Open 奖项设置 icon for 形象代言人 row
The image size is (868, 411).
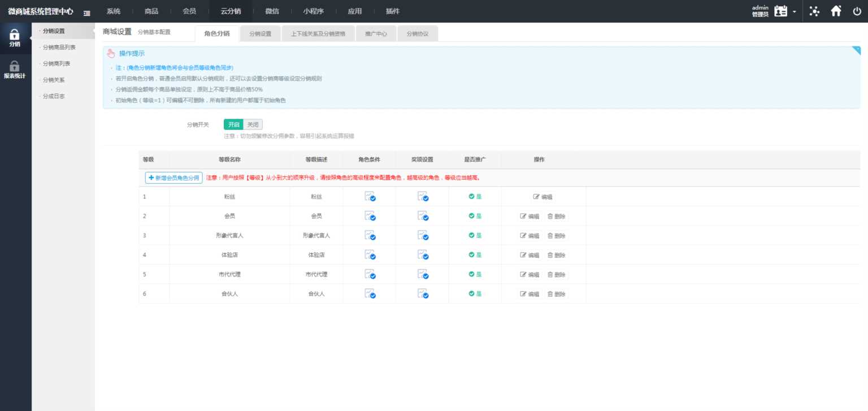pyautogui.click(x=423, y=235)
